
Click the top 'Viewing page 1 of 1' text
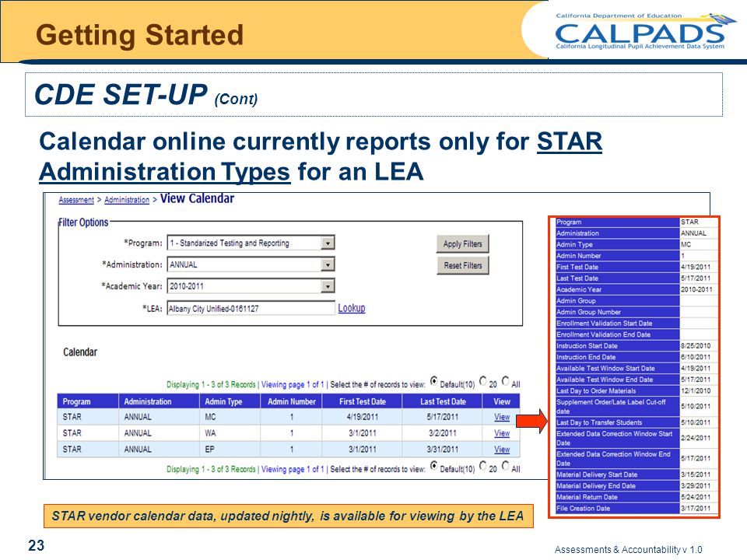293,384
